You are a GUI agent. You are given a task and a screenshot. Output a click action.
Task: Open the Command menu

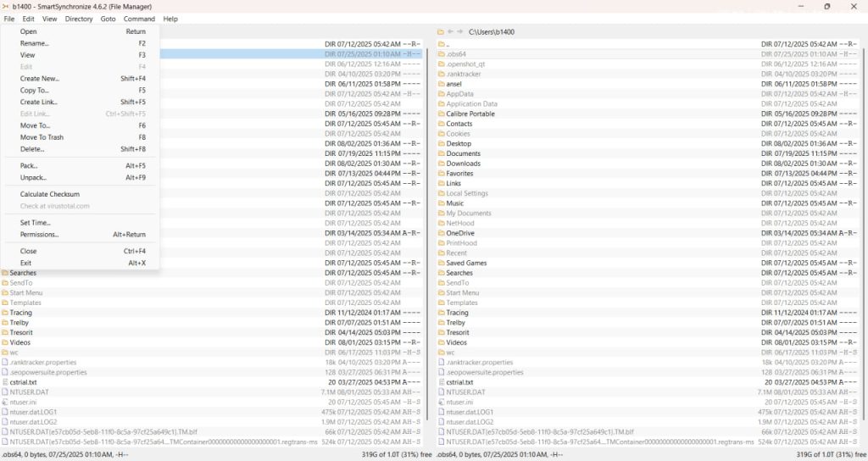tap(139, 19)
